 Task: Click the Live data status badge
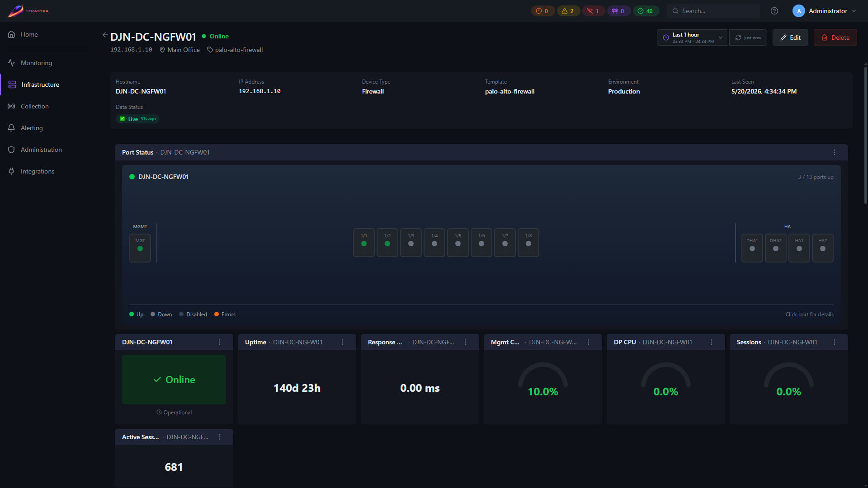pos(138,119)
